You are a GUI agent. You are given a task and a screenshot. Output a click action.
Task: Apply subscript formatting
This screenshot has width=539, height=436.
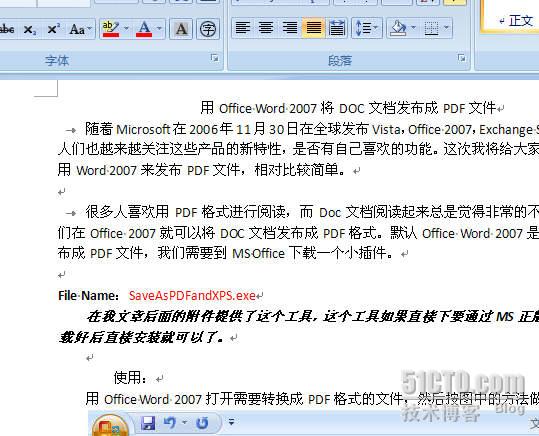[30, 29]
